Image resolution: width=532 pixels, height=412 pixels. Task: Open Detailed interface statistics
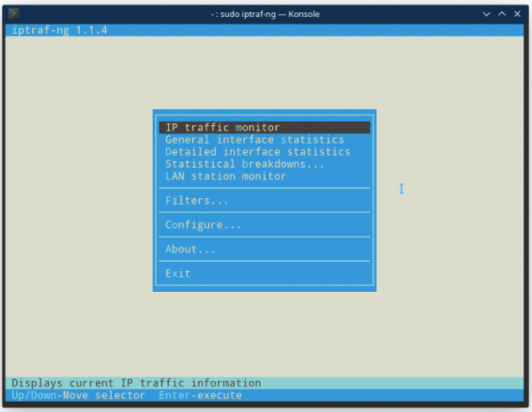pyautogui.click(x=257, y=152)
